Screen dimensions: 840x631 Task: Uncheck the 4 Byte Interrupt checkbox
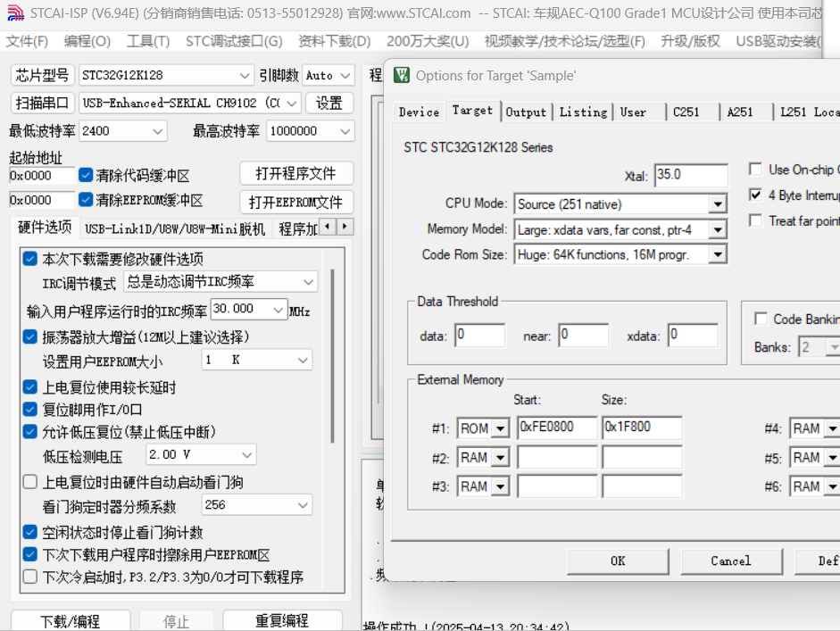point(755,195)
